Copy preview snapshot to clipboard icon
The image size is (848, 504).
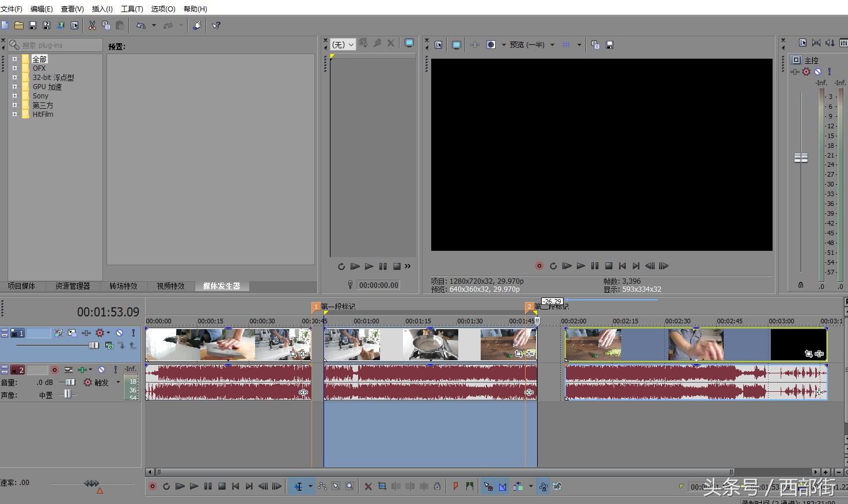click(595, 44)
